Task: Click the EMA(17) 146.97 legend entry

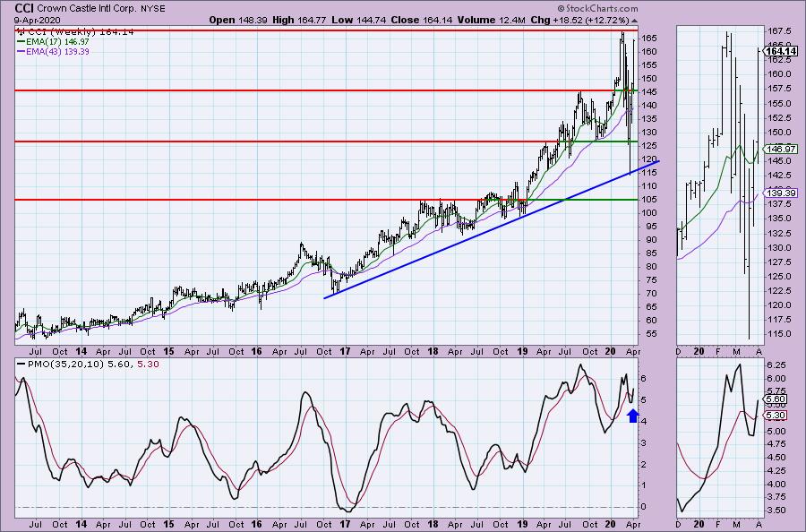Action: click(53, 41)
